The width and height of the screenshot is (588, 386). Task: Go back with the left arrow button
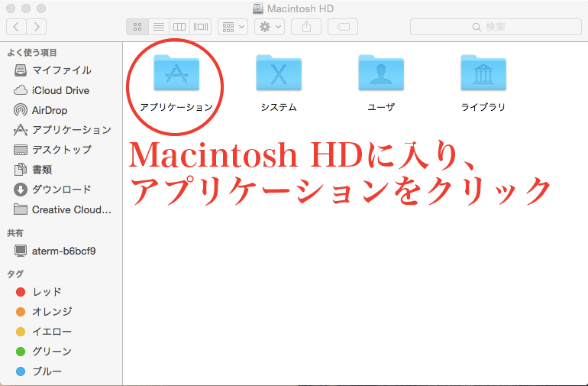16,27
